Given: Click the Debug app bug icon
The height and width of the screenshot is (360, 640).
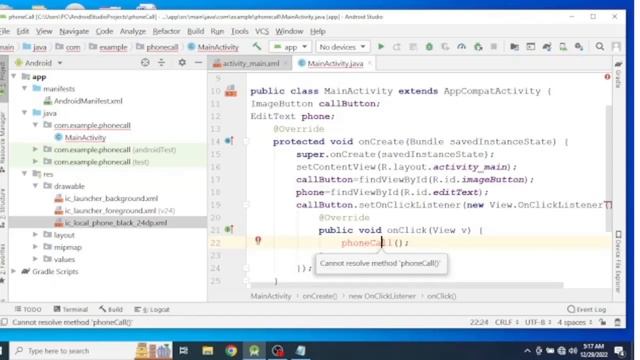Looking at the screenshot, I should coord(429,47).
